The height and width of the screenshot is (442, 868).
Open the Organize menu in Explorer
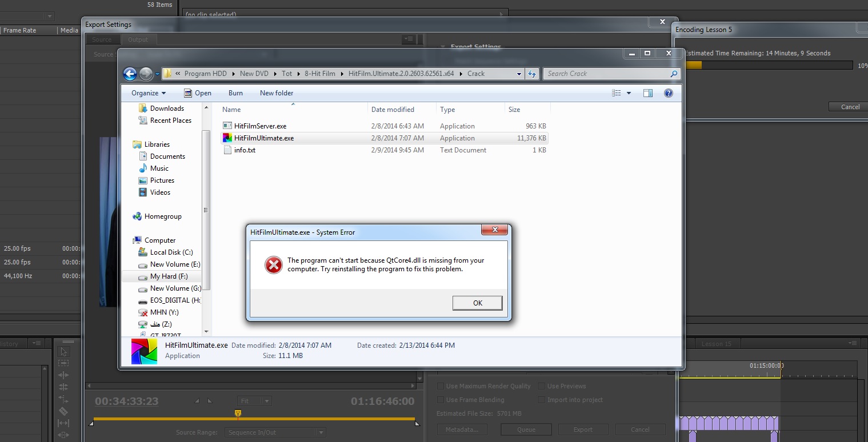[149, 93]
